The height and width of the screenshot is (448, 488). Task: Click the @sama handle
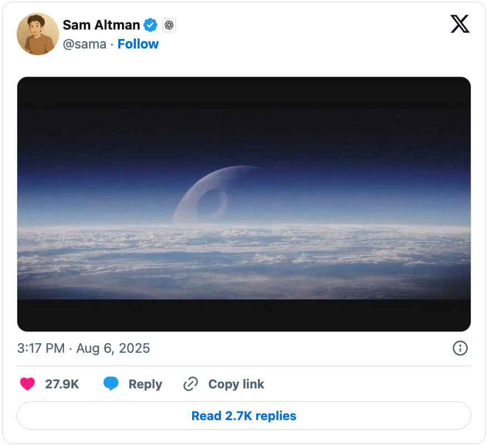pyautogui.click(x=84, y=43)
